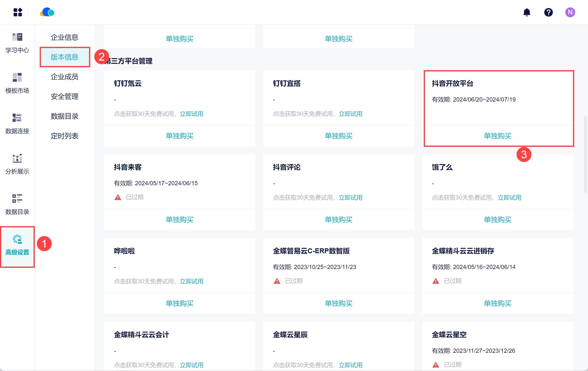Open 定时列表 menu item
Viewport: 588px width, 371px height.
pos(64,136)
